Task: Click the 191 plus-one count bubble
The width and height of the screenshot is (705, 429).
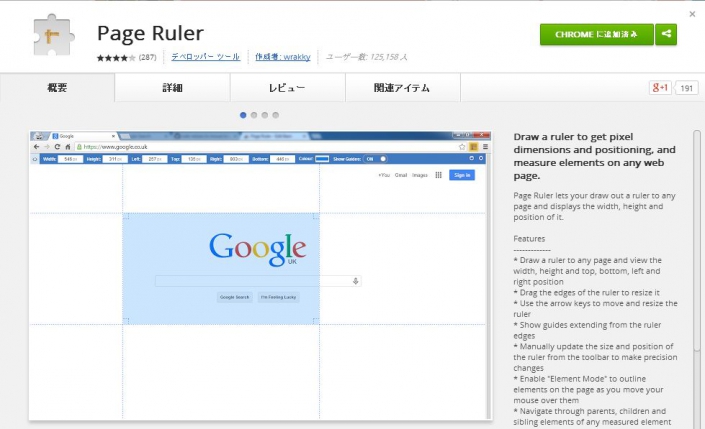Action: coord(686,88)
